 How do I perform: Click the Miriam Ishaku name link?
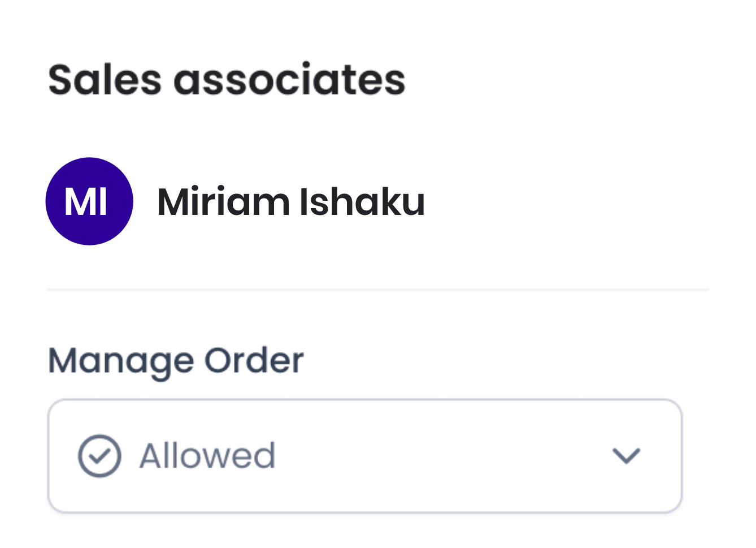pyautogui.click(x=291, y=202)
